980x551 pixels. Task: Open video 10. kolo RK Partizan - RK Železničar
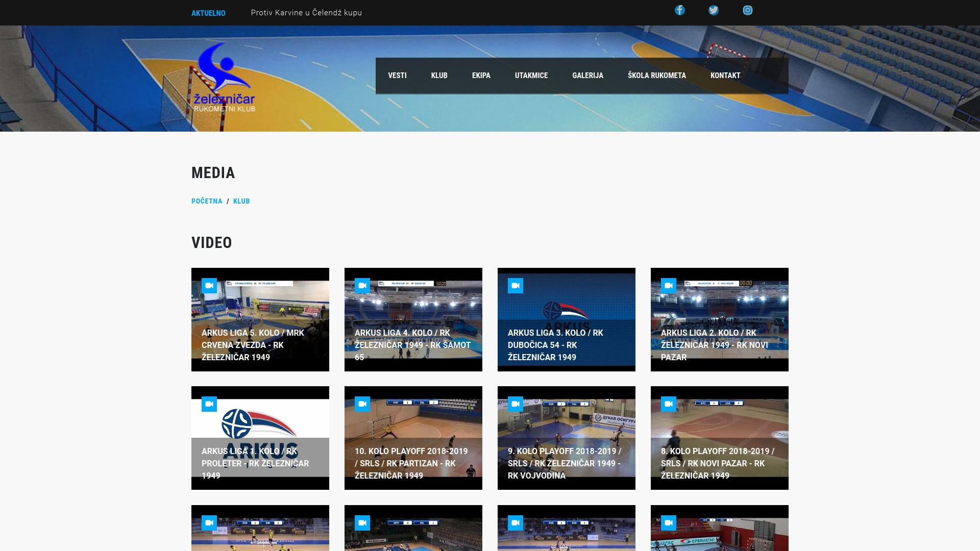pos(413,438)
